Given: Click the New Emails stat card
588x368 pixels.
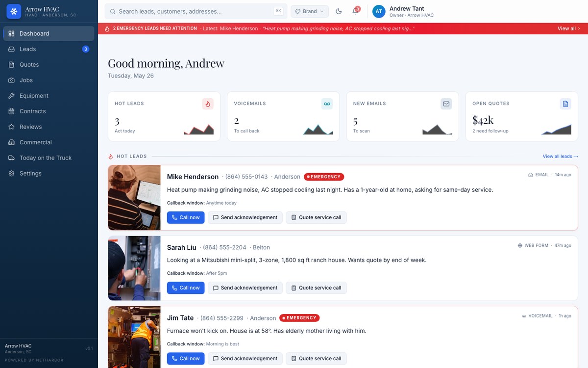Looking at the screenshot, I should click(x=402, y=116).
